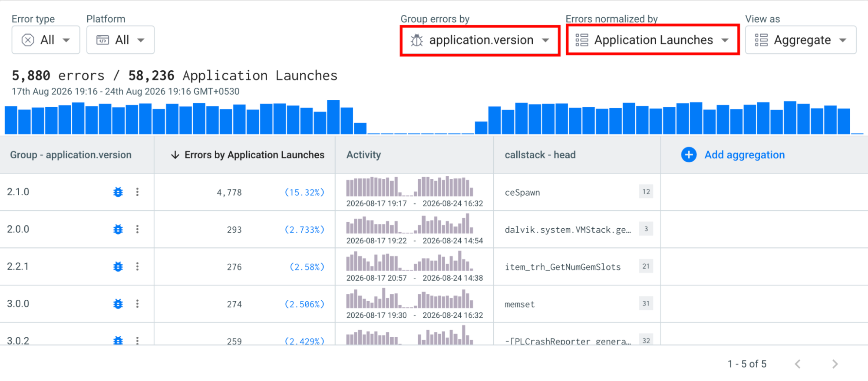Viewport: 868px width, 381px height.
Task: Click the dalvik.system.VMStack callstack entry
Action: tap(568, 230)
